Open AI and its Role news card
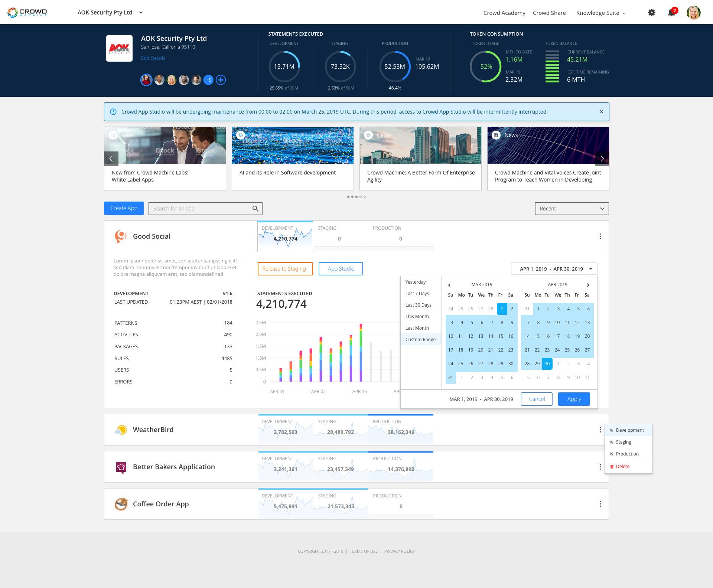The height and width of the screenshot is (588, 713). coord(293,159)
